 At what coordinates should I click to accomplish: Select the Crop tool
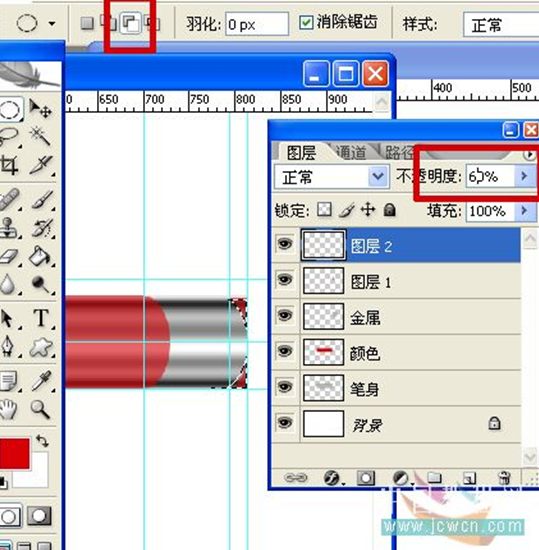coord(9,165)
